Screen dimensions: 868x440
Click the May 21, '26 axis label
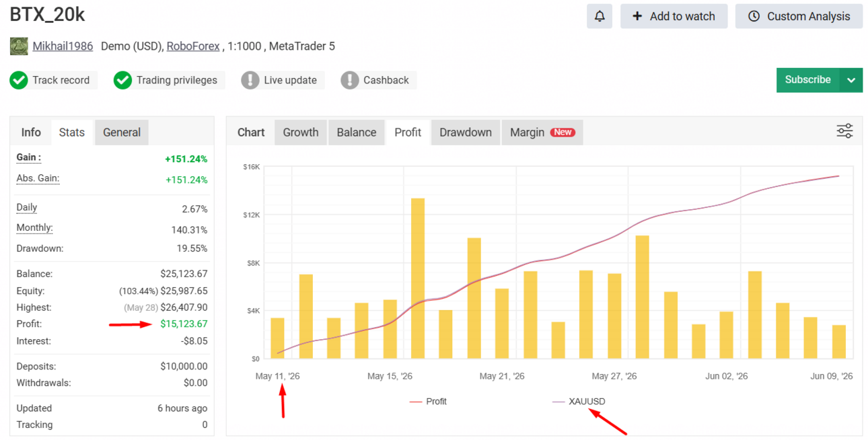coord(502,376)
